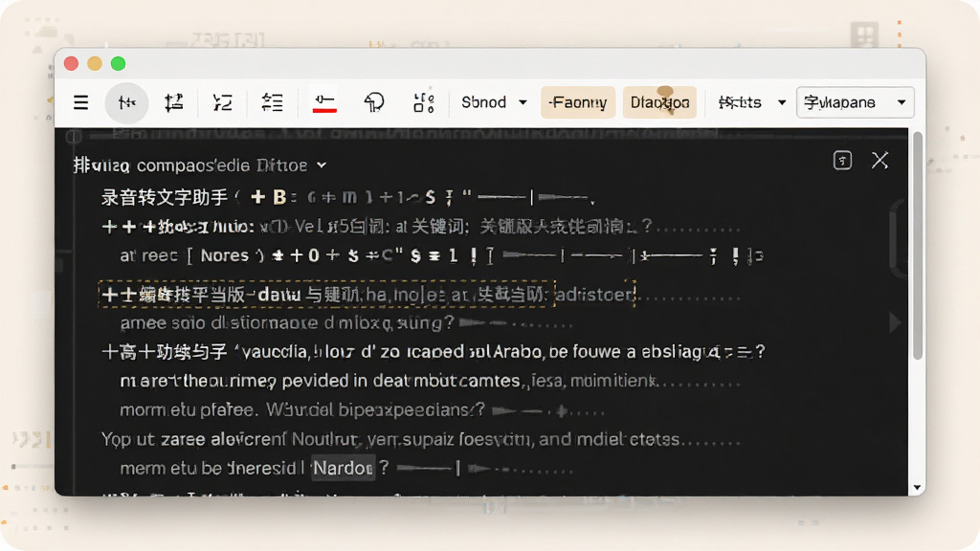980x551 pixels.
Task: Click the line starting "morm etu pfalee"
Action: point(362,410)
